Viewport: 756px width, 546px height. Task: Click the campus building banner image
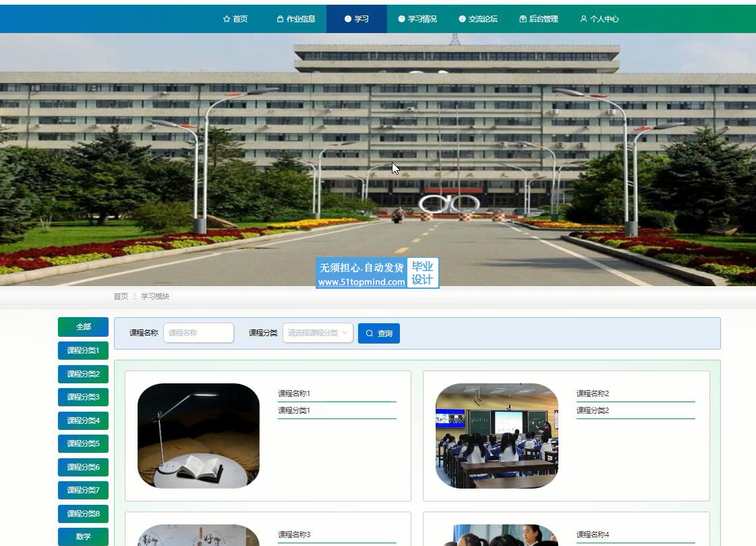coord(378,160)
